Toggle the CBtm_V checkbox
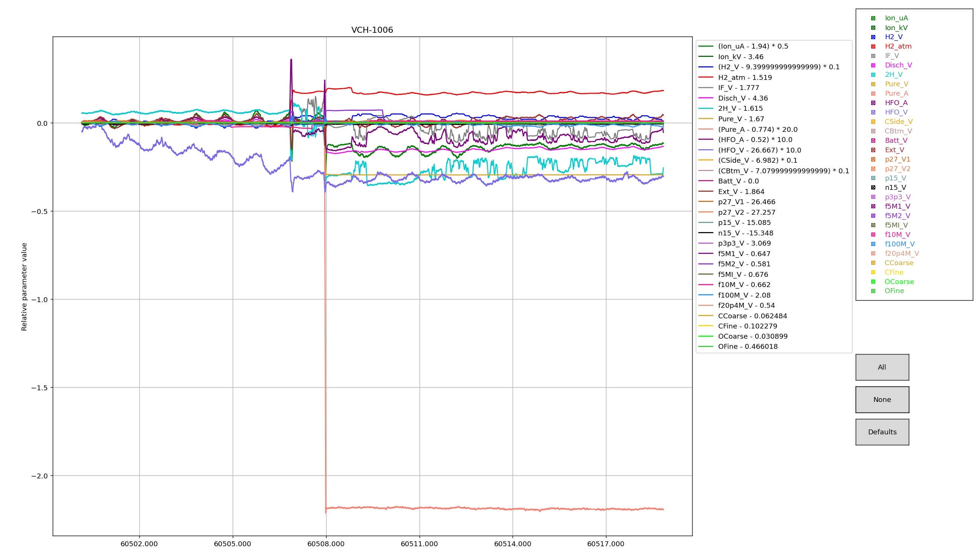 coord(873,131)
